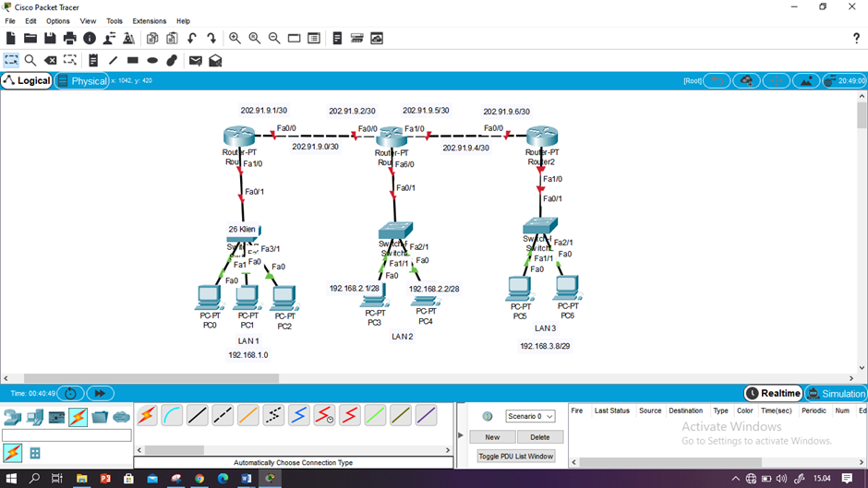Open the View menu
Image resolution: width=868 pixels, height=488 pixels.
pos(88,21)
